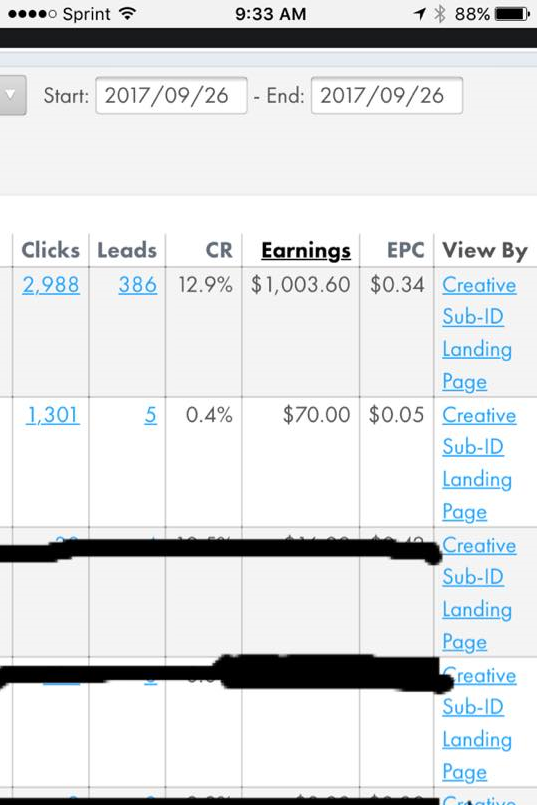View first row by Sub-ID
The height and width of the screenshot is (805, 537).
(x=473, y=317)
